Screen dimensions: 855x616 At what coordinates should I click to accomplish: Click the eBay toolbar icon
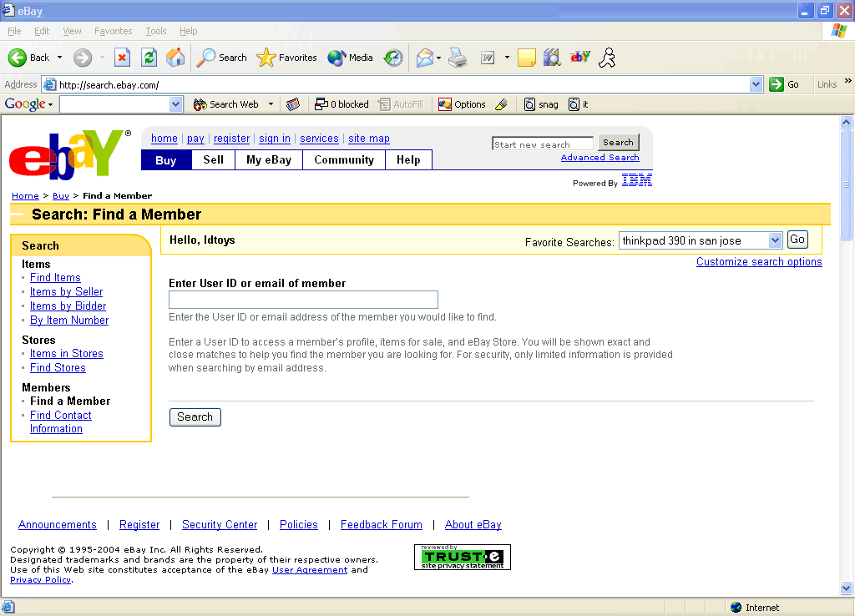pyautogui.click(x=579, y=57)
